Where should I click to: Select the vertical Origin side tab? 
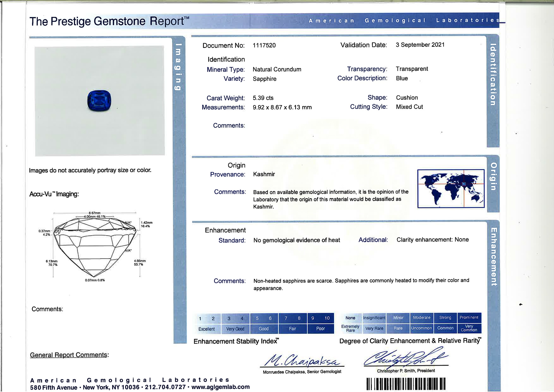click(493, 176)
